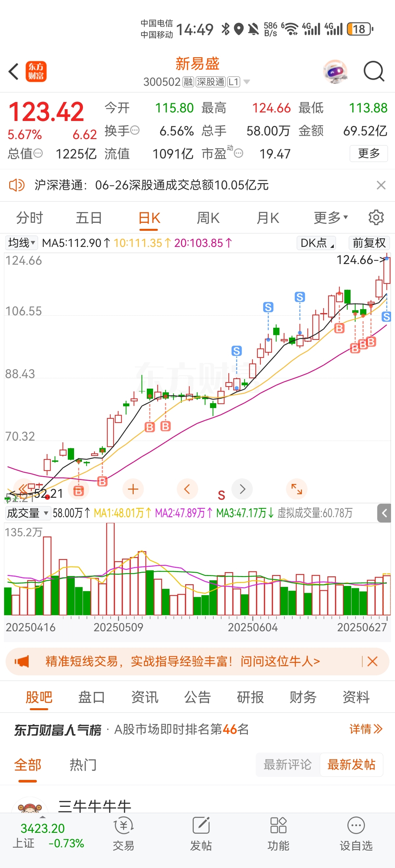Zoom in chart with plus button
Screen dimensions: 395x868
point(133,489)
